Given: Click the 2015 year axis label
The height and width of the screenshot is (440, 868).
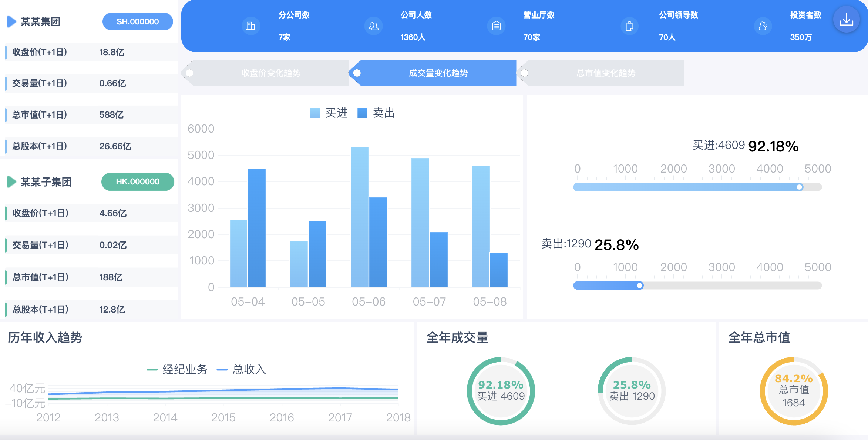Looking at the screenshot, I should click(223, 417).
